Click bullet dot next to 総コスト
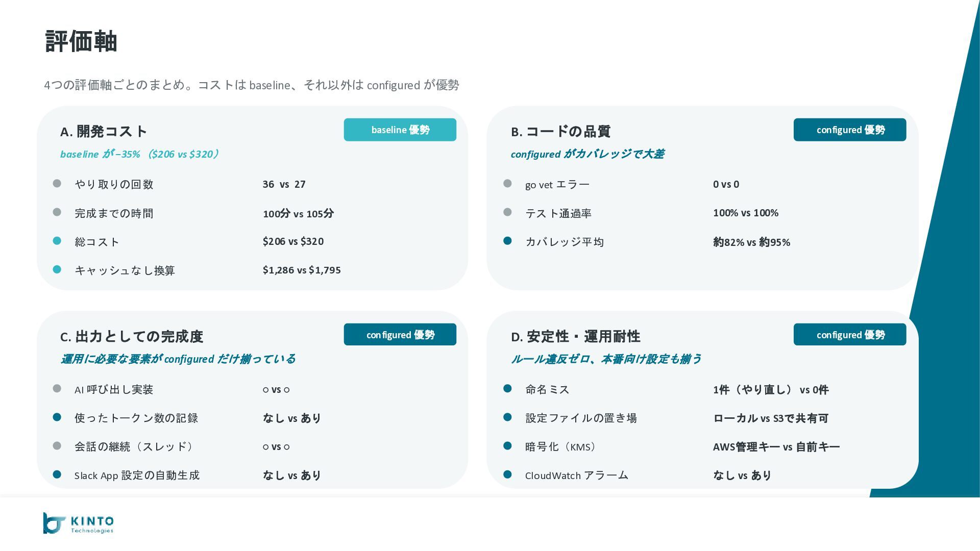This screenshot has height=551, width=980. point(57,241)
